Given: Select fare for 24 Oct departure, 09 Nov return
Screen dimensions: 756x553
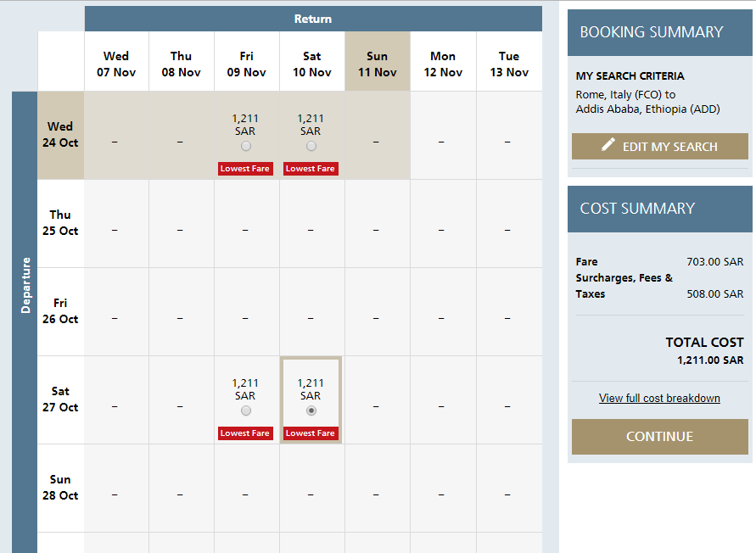Looking at the screenshot, I should [246, 146].
